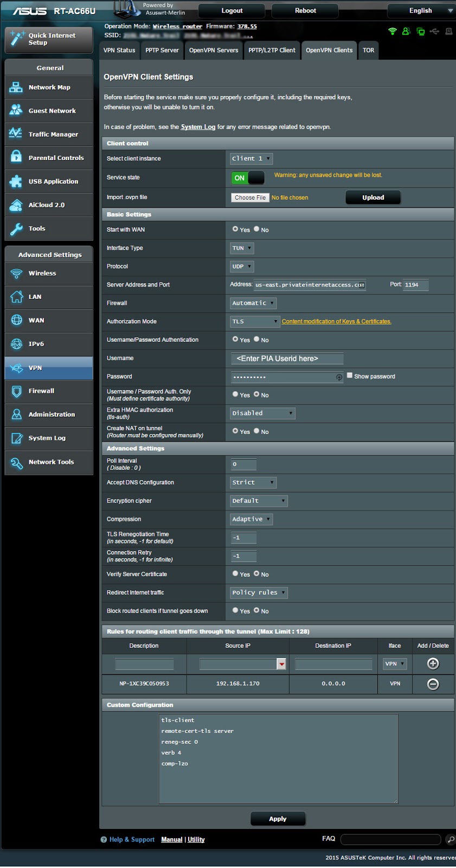Click the Upload button for .ovpn file
The width and height of the screenshot is (456, 868).
tap(373, 197)
